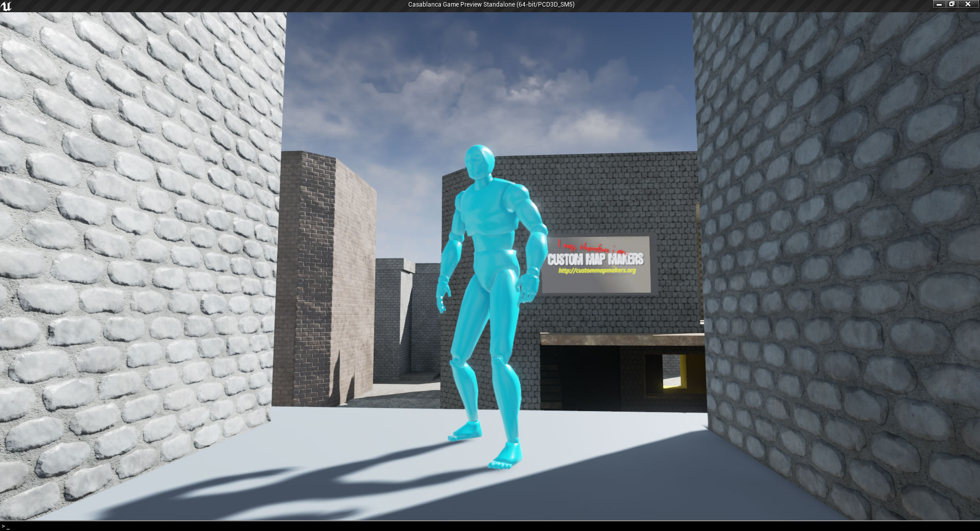The width and height of the screenshot is (980, 531).
Task: Minimize the Casablanca Game Preview window
Action: pos(939,4)
